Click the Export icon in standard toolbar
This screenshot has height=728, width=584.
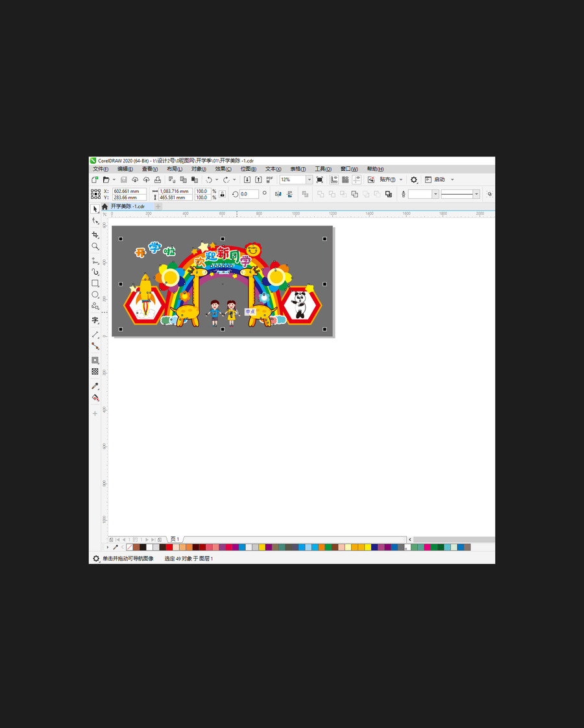(x=258, y=180)
